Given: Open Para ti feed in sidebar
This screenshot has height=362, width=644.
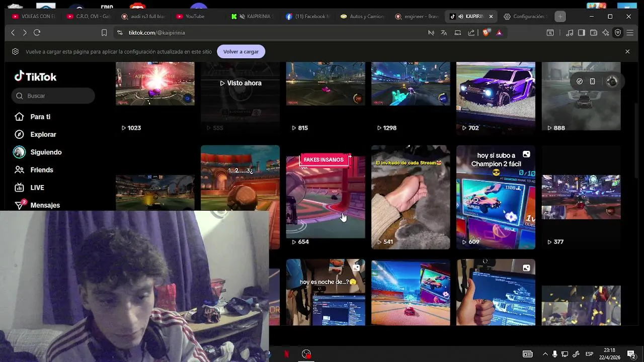Looking at the screenshot, I should tap(33, 117).
